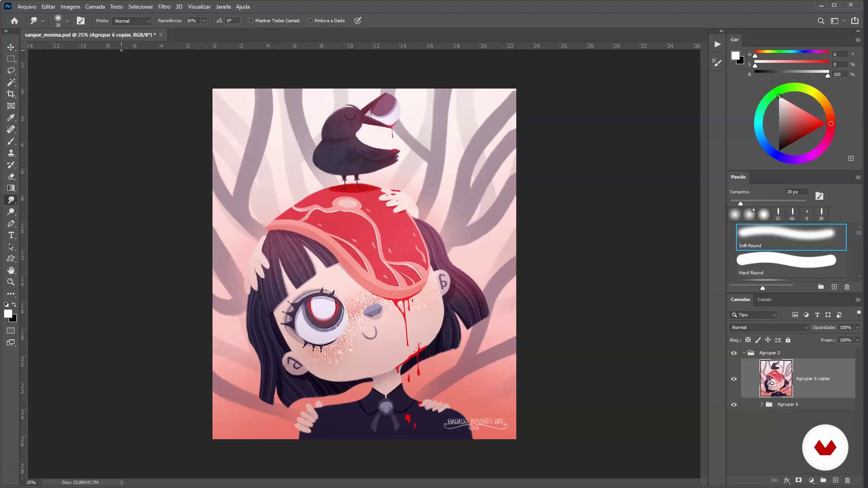This screenshot has height=488, width=868.
Task: Open the Janela menu
Action: 223,7
